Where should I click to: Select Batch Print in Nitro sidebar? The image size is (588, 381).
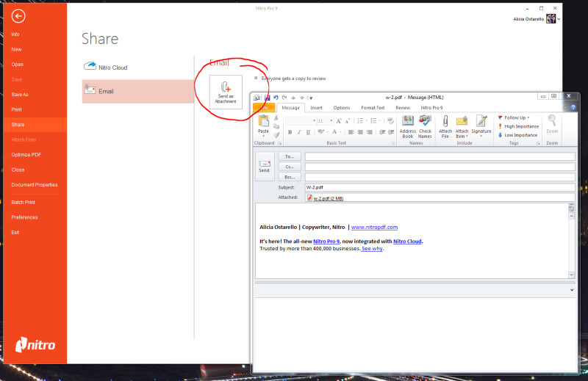pos(23,202)
